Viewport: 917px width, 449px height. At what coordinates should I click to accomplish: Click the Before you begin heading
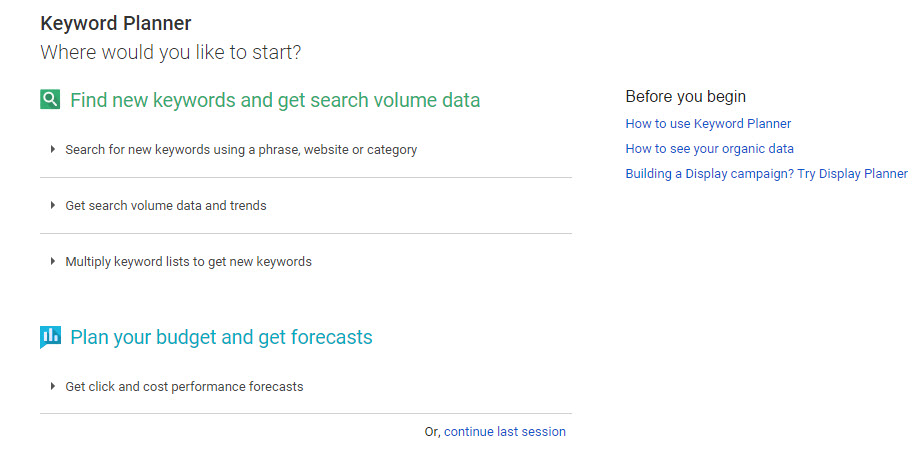coord(685,96)
